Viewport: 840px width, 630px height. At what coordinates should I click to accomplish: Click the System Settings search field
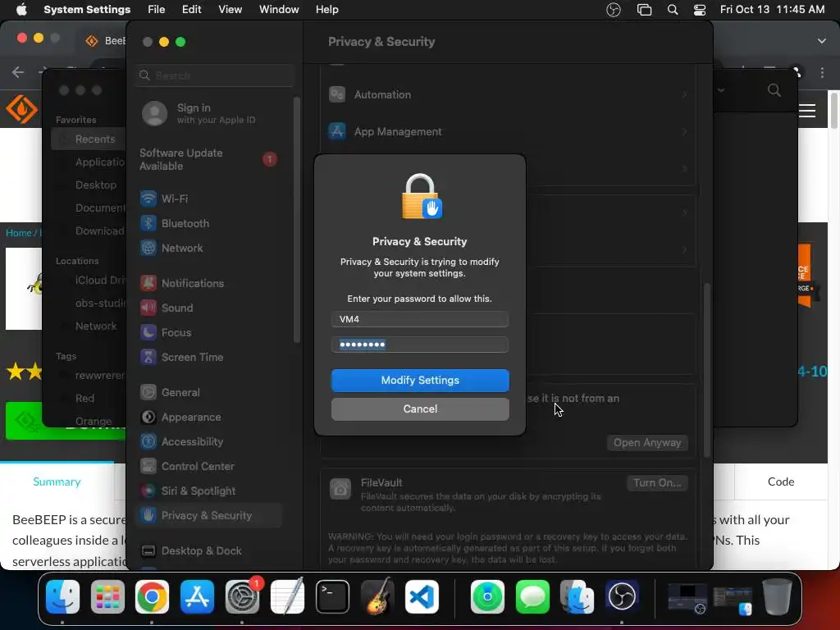tap(216, 75)
